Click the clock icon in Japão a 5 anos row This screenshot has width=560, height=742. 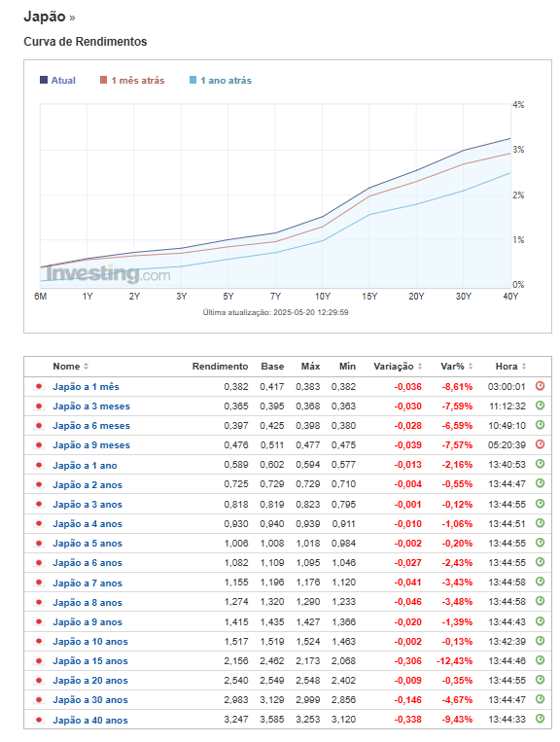(540, 542)
